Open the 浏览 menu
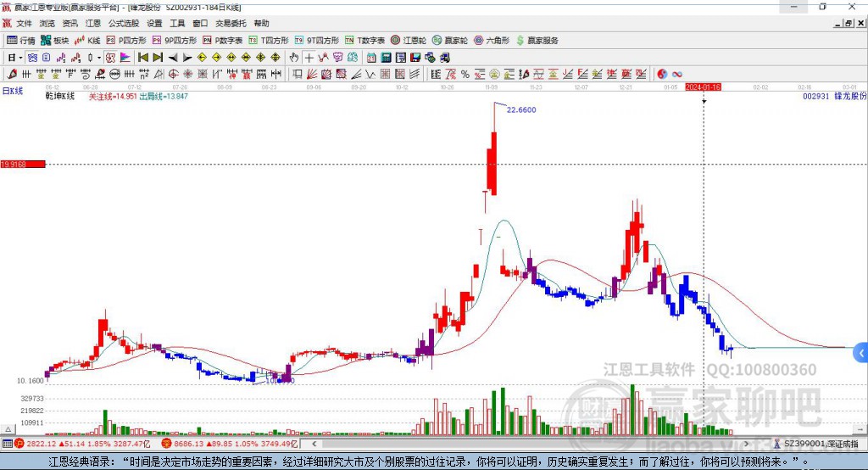Screen dimensions: 868x470 tap(47, 23)
